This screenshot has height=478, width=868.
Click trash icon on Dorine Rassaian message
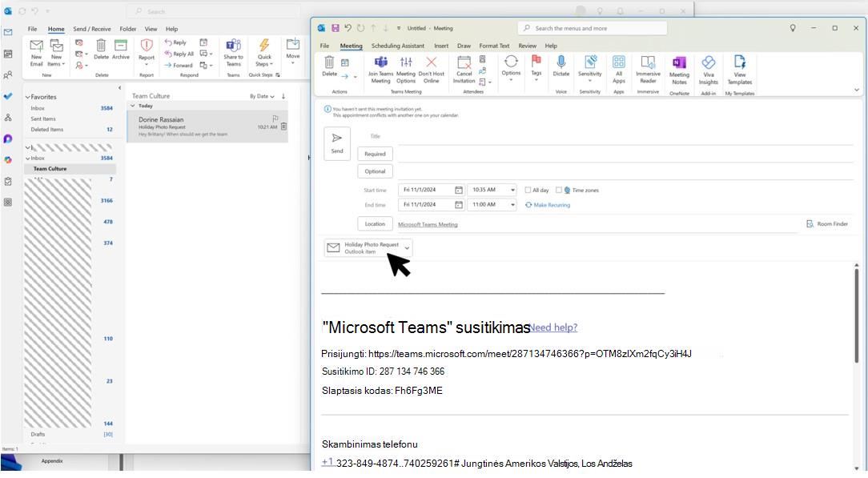click(x=283, y=127)
